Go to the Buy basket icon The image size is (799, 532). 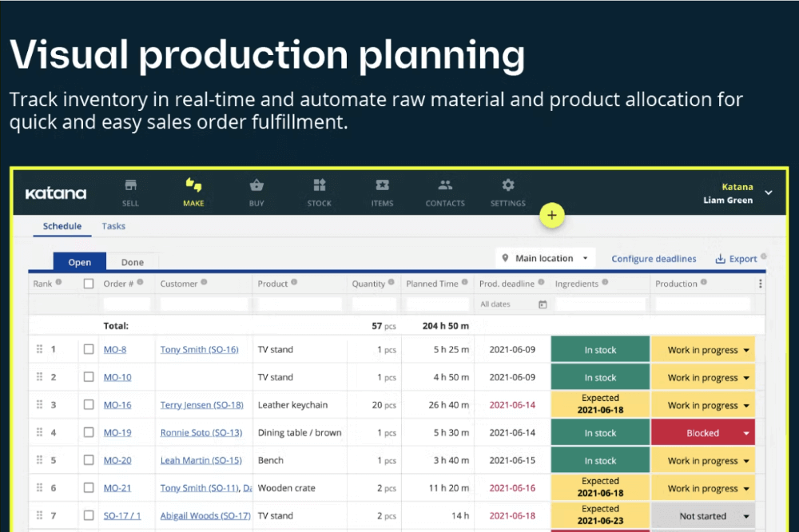(x=256, y=185)
